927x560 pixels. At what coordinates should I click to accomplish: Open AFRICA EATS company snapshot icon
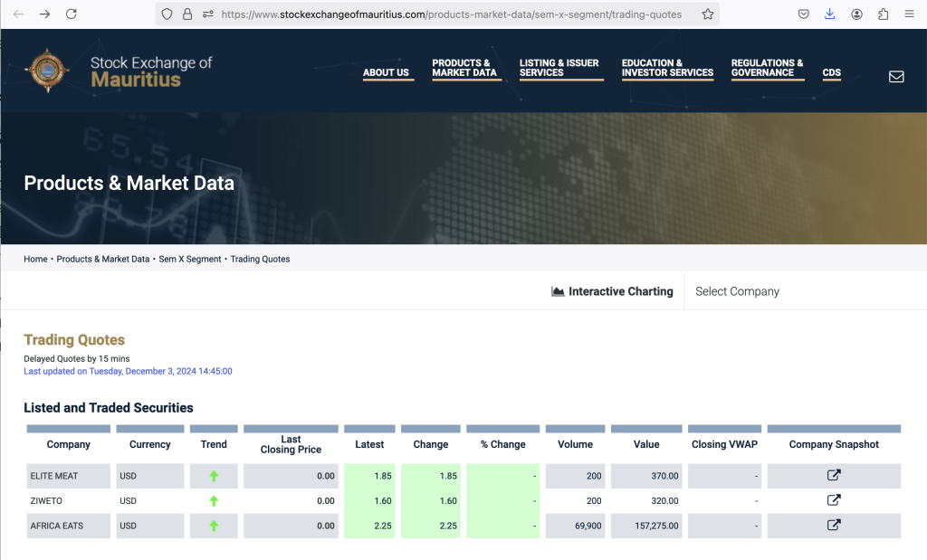click(834, 525)
